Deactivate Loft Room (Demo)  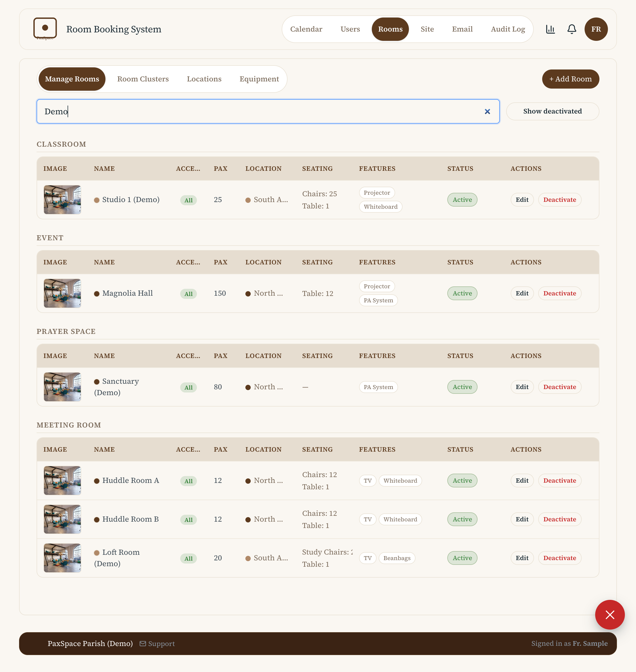click(559, 558)
